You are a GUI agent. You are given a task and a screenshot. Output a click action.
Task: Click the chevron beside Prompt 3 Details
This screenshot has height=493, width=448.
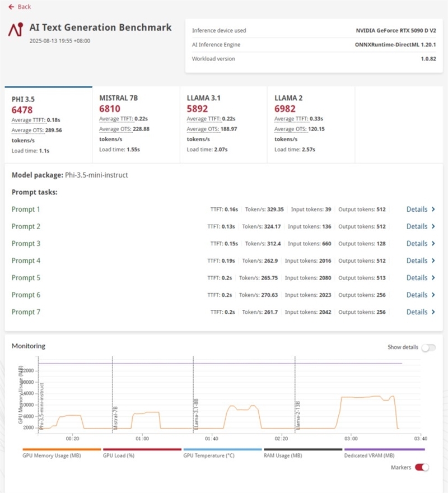coord(433,243)
